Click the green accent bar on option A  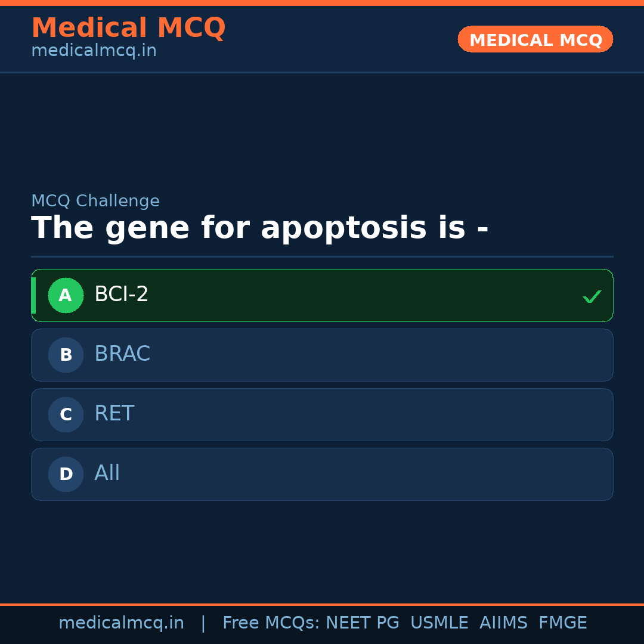tap(33, 295)
